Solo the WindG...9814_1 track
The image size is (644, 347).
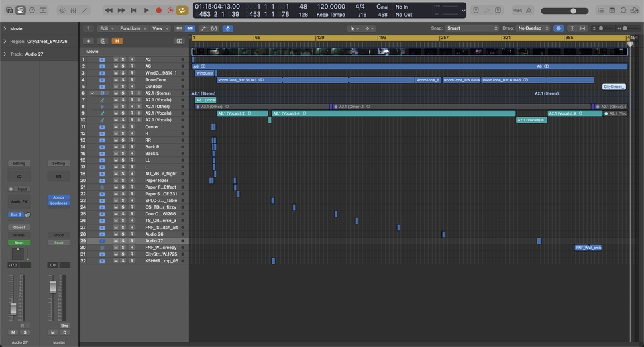[123, 73]
